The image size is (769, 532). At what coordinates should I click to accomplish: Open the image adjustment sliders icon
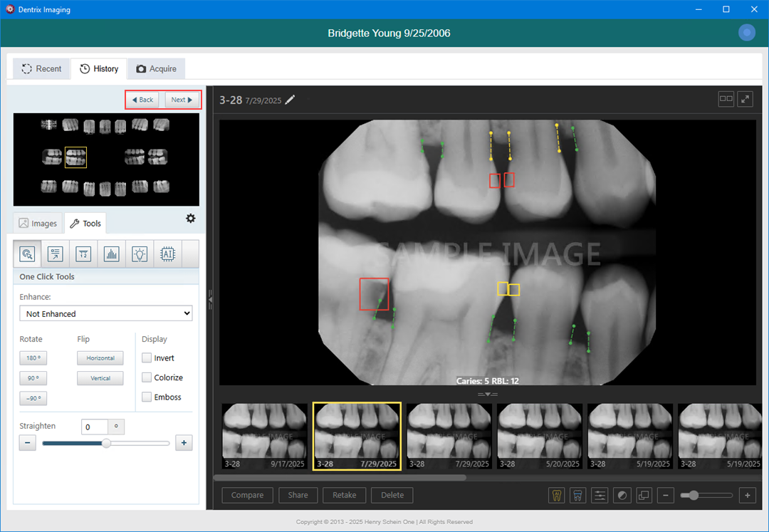point(600,495)
